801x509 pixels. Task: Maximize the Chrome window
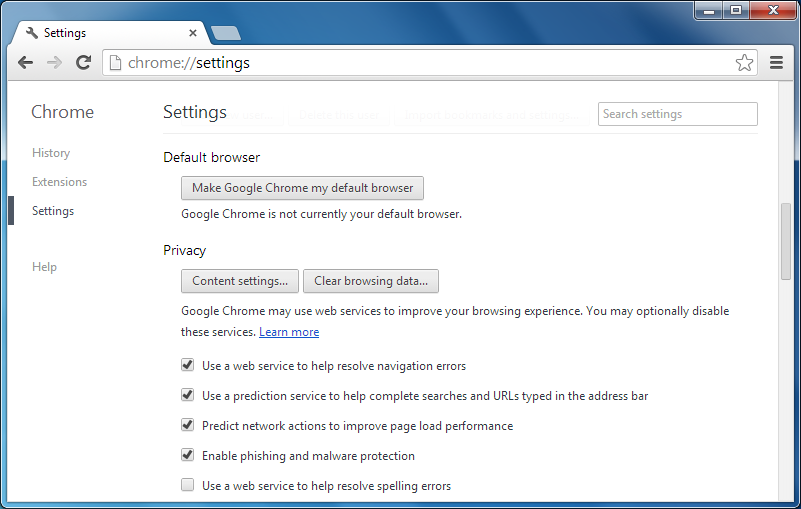click(736, 10)
